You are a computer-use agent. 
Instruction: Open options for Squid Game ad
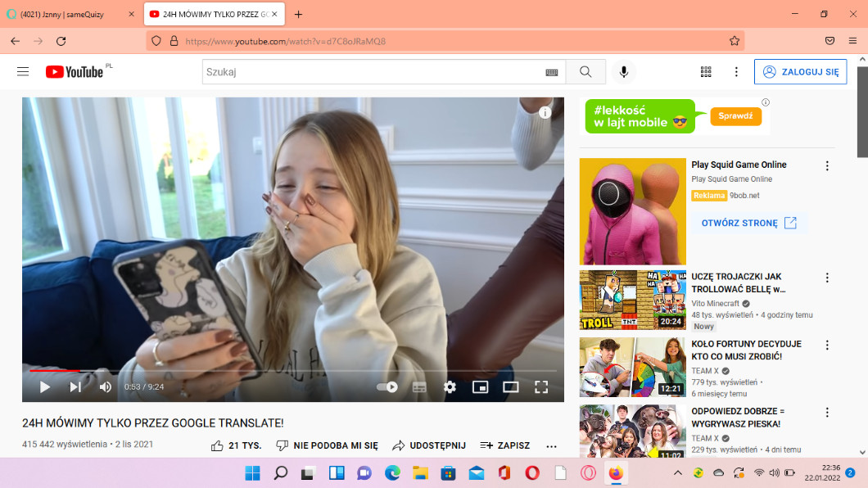[x=827, y=166]
